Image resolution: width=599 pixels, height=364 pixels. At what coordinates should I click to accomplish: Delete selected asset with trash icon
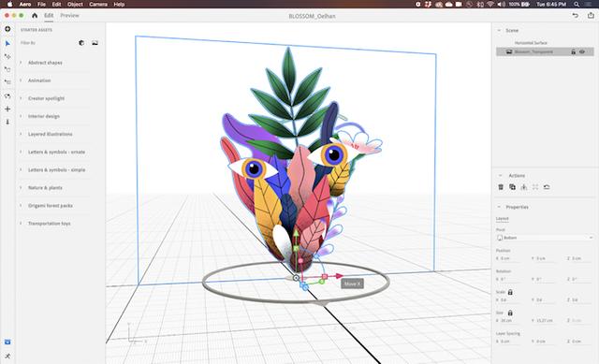click(x=501, y=187)
